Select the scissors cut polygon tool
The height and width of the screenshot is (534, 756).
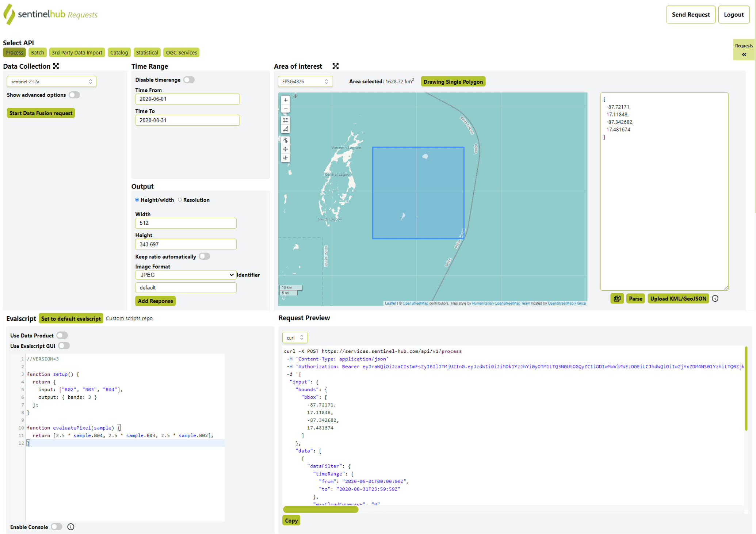point(286,158)
